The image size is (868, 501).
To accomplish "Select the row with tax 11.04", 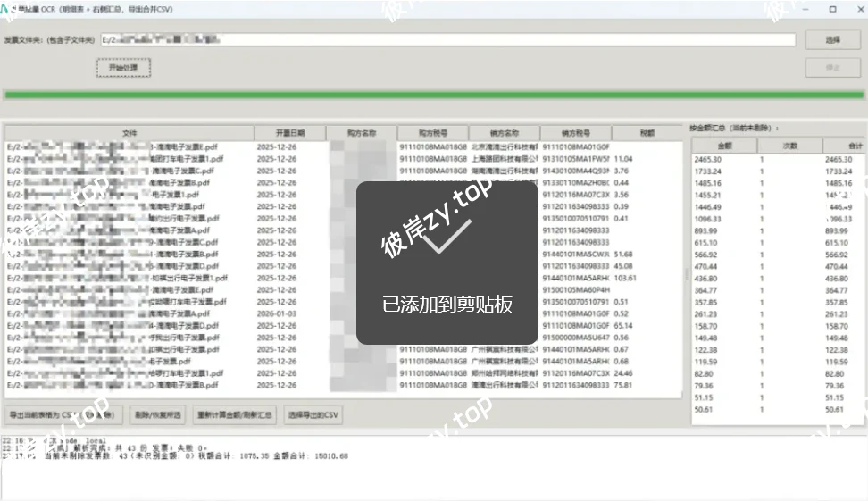I will tap(343, 159).
